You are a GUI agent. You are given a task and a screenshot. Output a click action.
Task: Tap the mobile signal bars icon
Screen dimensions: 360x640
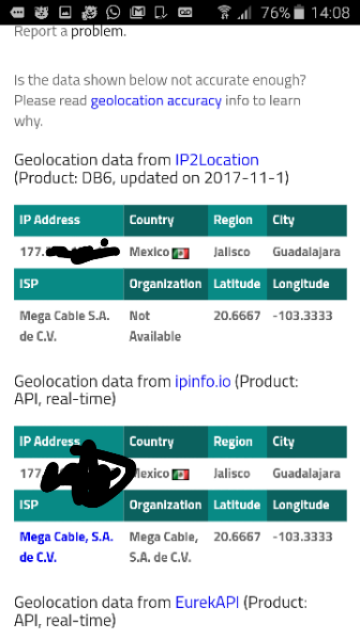click(244, 13)
